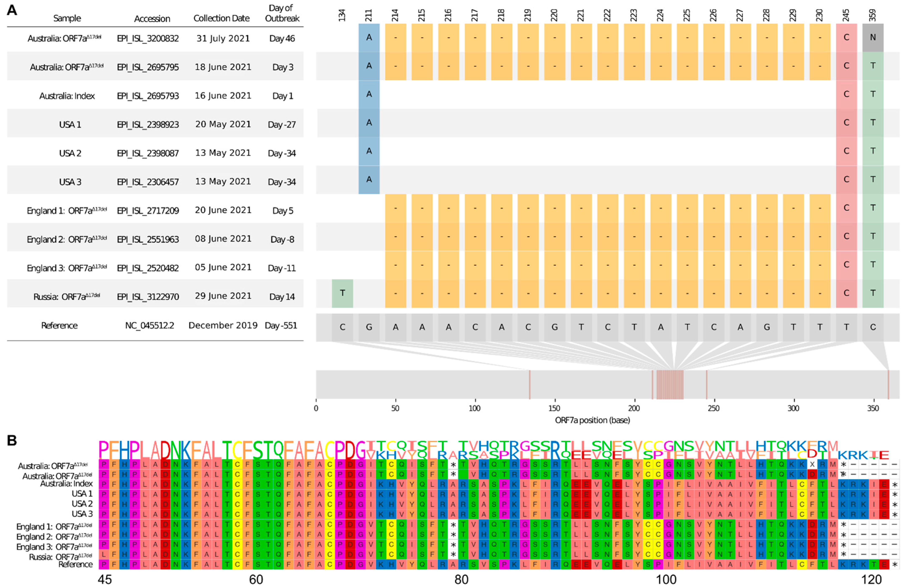Select the "Day 1" outbreak value
This screenshot has height=588, width=905.
pos(283,96)
